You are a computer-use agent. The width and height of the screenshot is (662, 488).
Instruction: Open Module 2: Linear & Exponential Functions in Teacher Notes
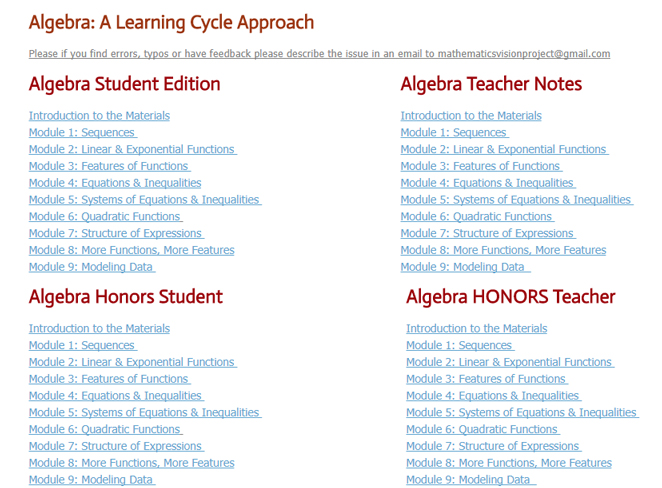point(503,150)
